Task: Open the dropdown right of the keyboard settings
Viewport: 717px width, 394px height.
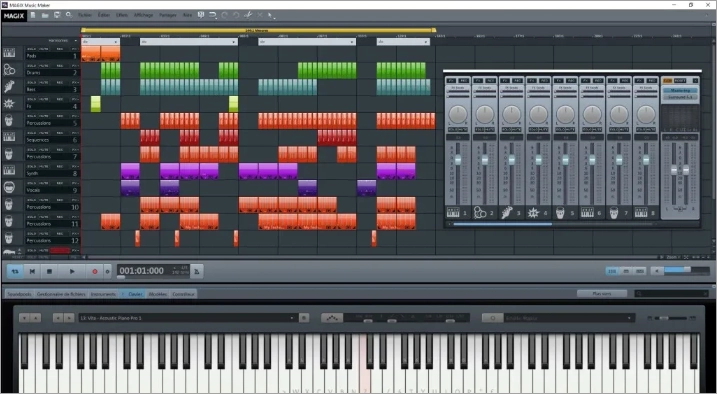Action: click(x=630, y=318)
